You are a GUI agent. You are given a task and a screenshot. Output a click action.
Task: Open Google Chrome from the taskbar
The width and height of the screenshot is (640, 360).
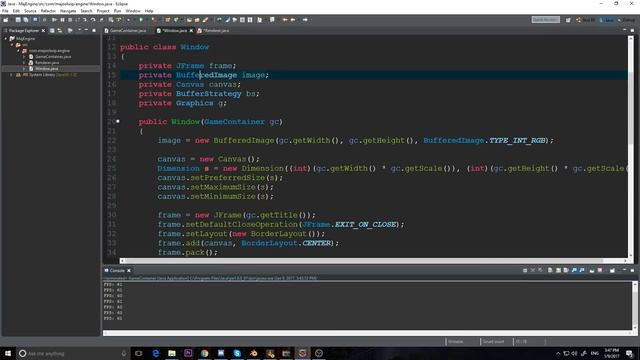(204, 353)
